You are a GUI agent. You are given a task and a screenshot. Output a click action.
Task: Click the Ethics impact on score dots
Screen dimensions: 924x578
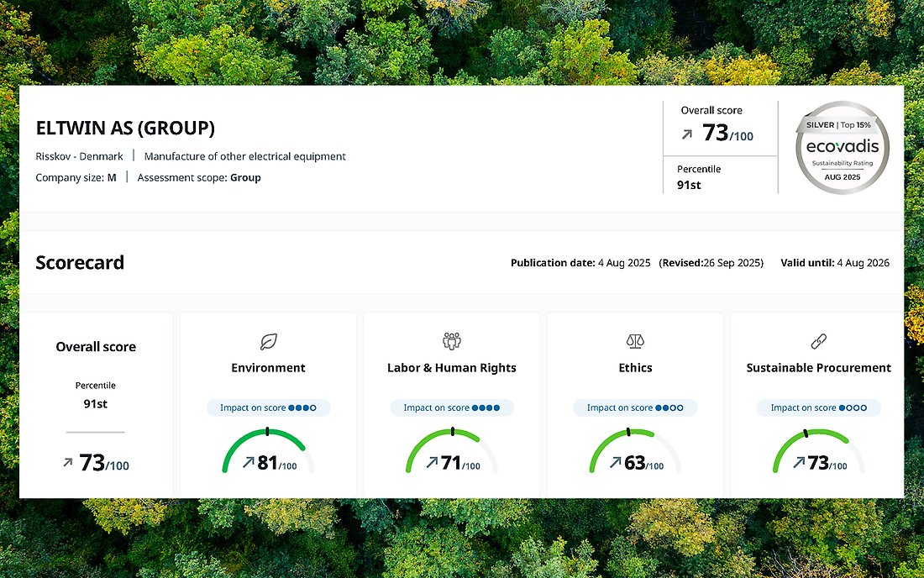pos(669,407)
